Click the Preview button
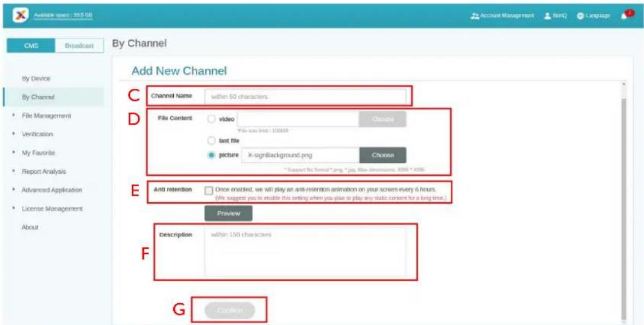The image size is (644, 325). 228,213
